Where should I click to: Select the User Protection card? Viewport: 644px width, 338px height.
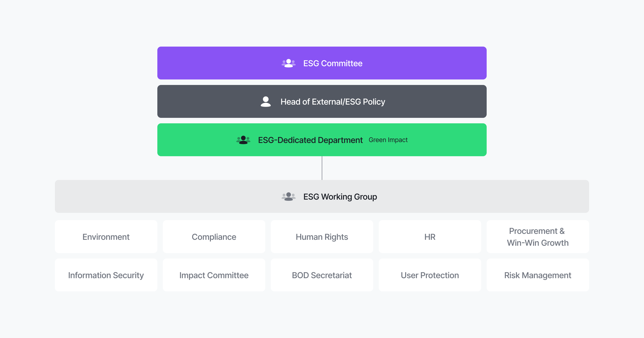(430, 275)
